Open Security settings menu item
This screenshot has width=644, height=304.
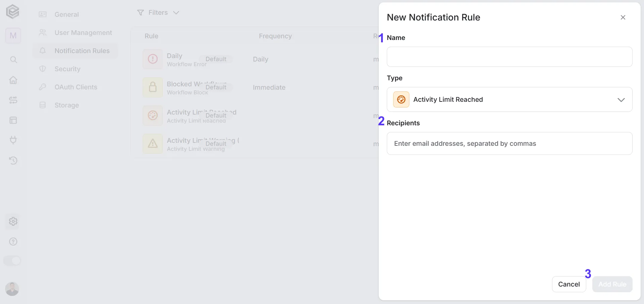(x=75, y=69)
